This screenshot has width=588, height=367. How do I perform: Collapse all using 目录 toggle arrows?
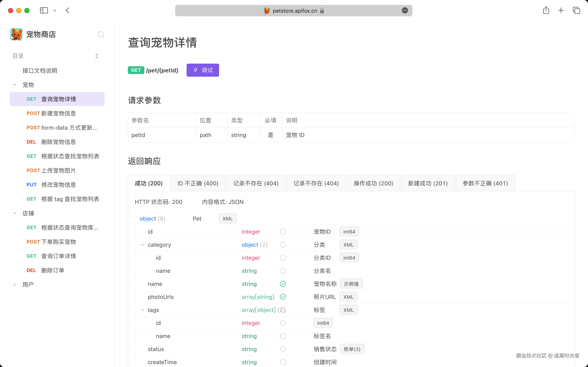tap(97, 56)
